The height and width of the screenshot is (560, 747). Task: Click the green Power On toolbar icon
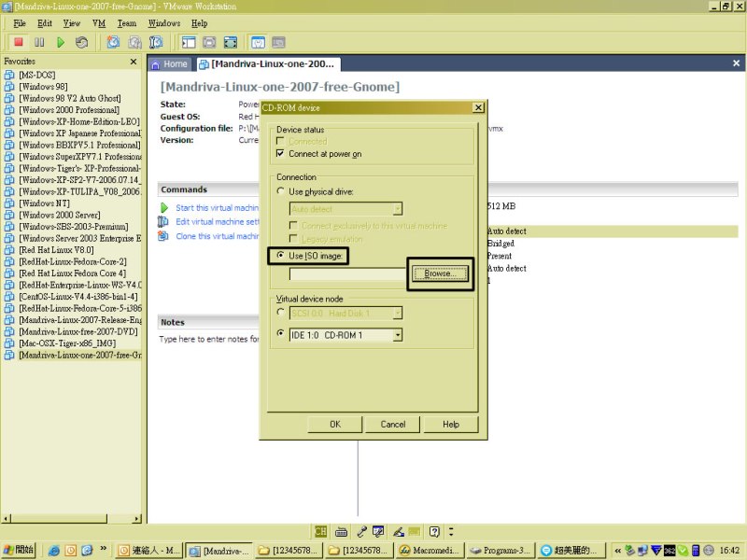(x=61, y=42)
